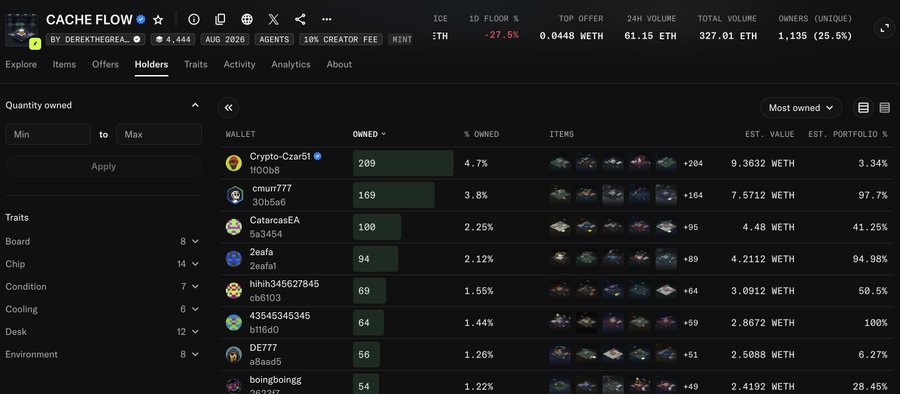
Task: Sort by the OWNED column header
Action: pyautogui.click(x=369, y=134)
